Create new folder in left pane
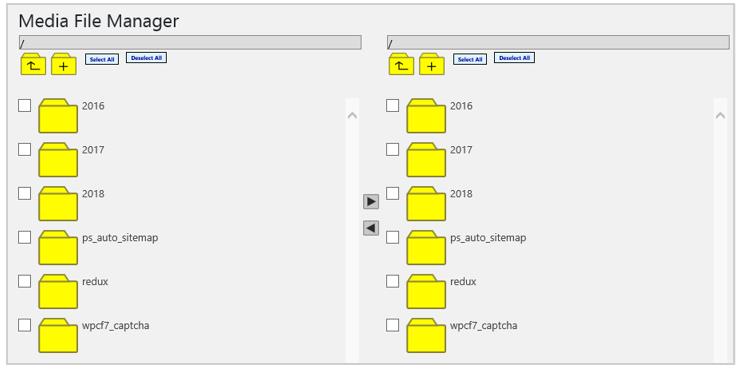The width and height of the screenshot is (740, 371). [x=64, y=64]
